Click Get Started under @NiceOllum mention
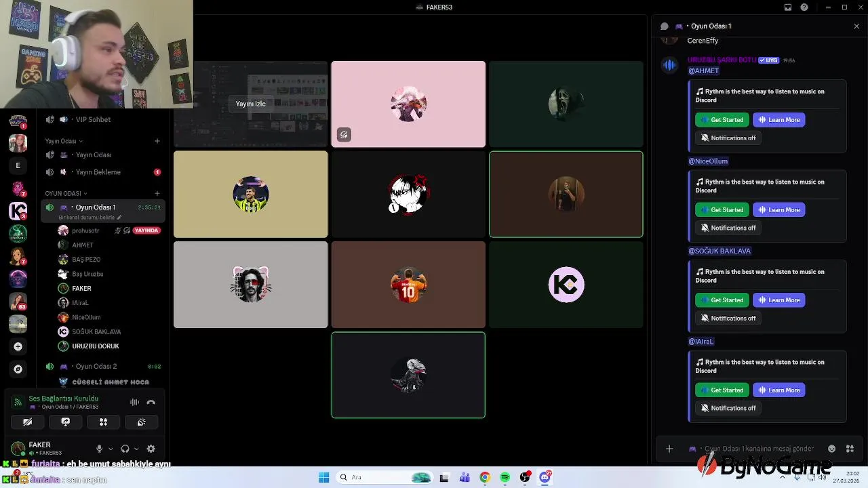The width and height of the screenshot is (868, 488). pos(722,210)
